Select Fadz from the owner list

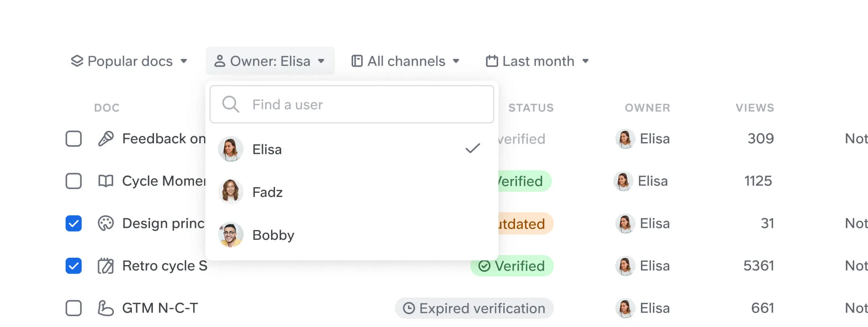268,192
